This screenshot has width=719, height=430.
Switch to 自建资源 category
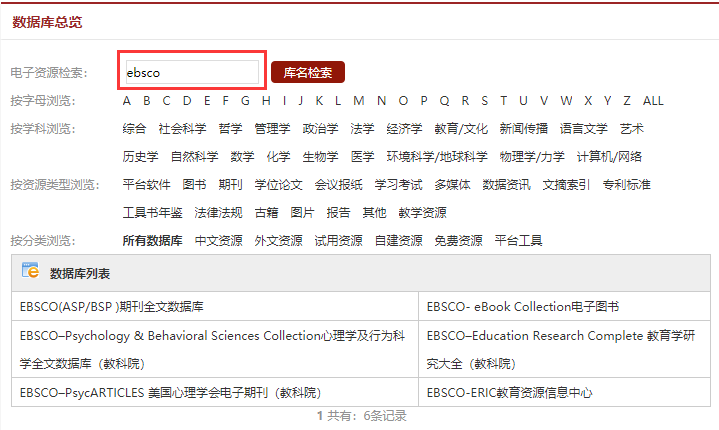pos(398,241)
